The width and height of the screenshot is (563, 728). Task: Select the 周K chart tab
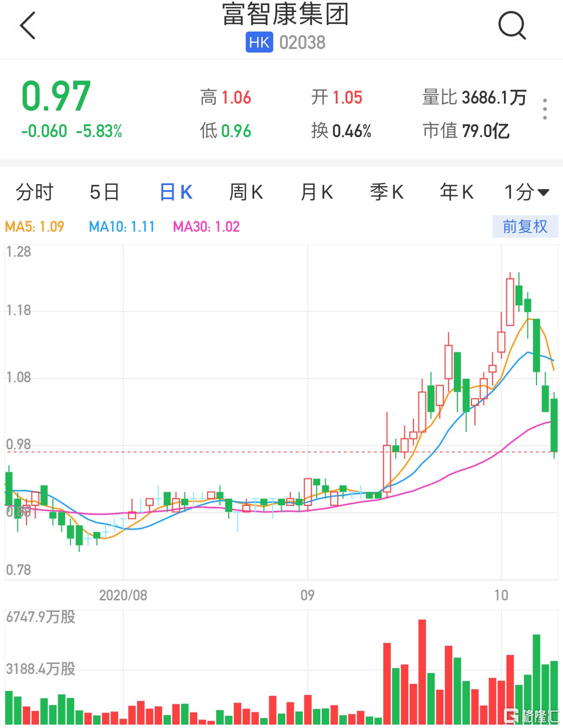246,192
